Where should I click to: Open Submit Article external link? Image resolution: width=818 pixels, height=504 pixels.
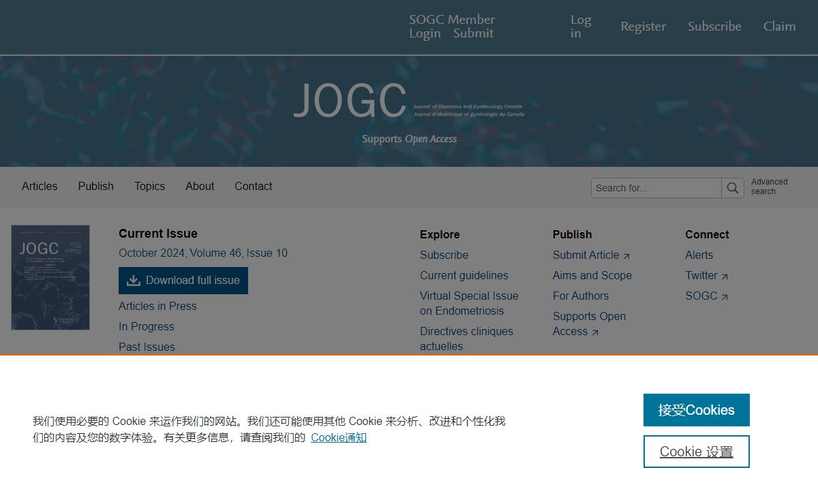click(592, 255)
